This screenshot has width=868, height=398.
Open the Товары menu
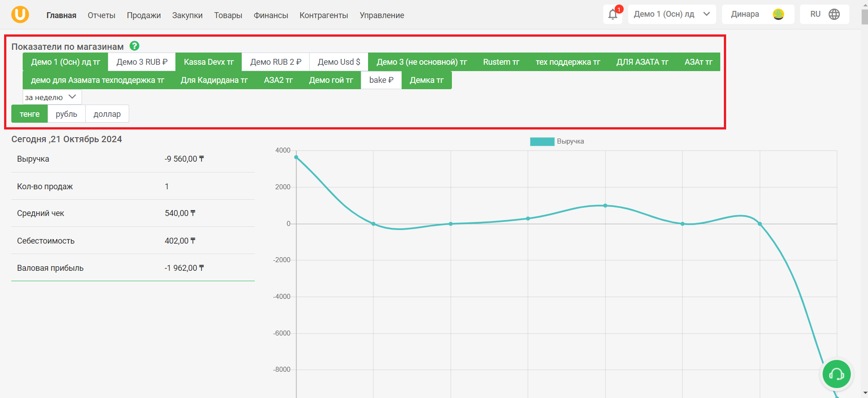tap(228, 15)
